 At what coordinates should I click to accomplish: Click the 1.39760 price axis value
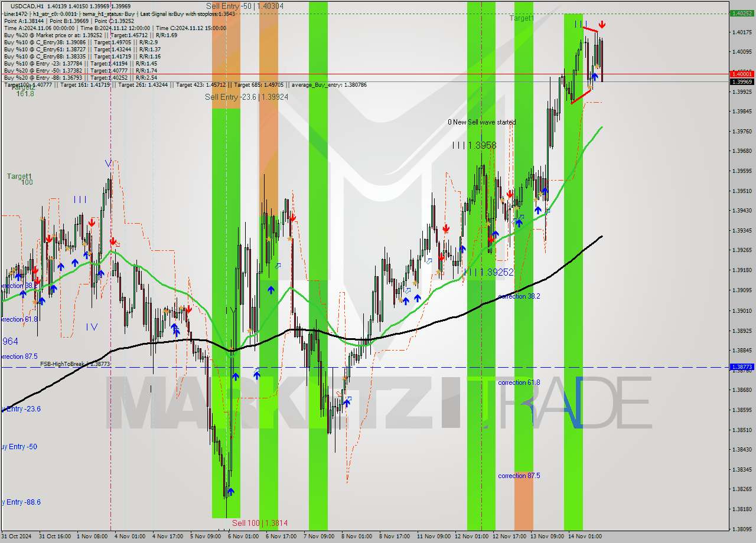(741, 131)
